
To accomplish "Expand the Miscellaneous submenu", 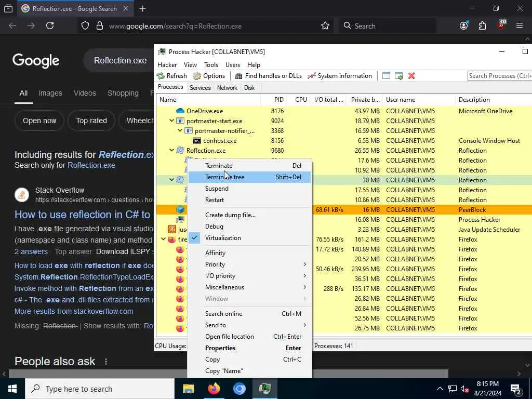I will pyautogui.click(x=249, y=287).
